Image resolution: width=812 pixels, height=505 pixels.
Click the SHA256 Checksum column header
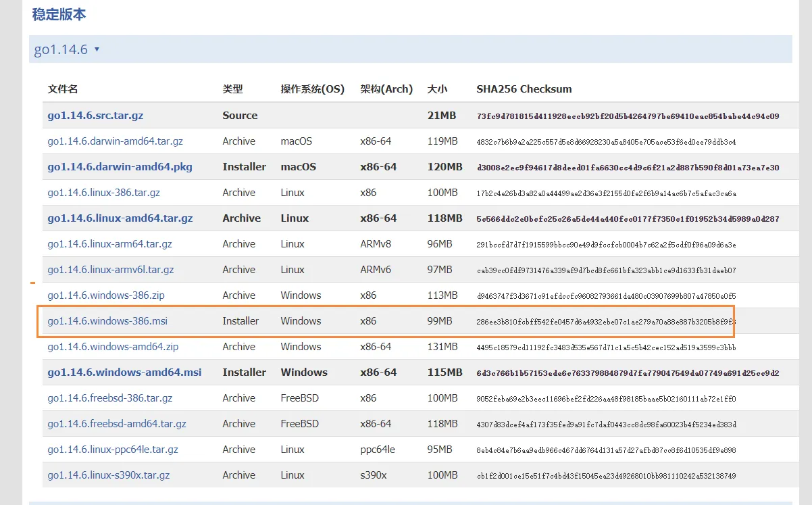[524, 89]
